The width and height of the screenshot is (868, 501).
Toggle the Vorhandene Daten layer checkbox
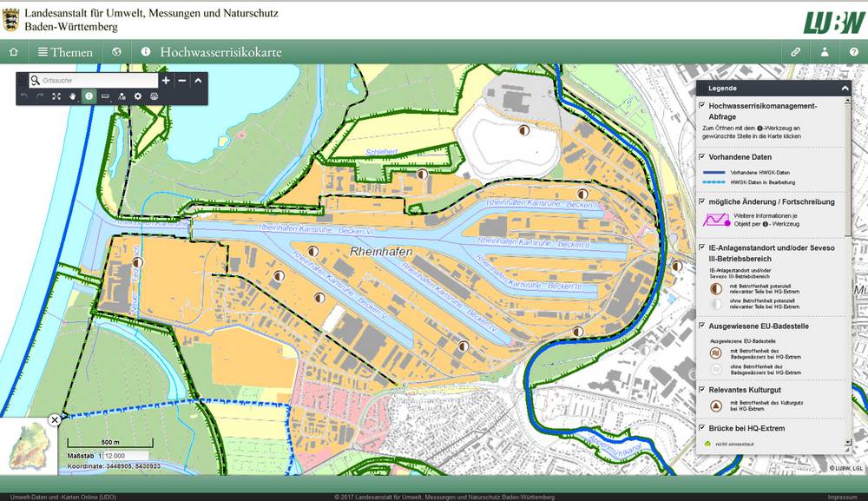(x=701, y=157)
